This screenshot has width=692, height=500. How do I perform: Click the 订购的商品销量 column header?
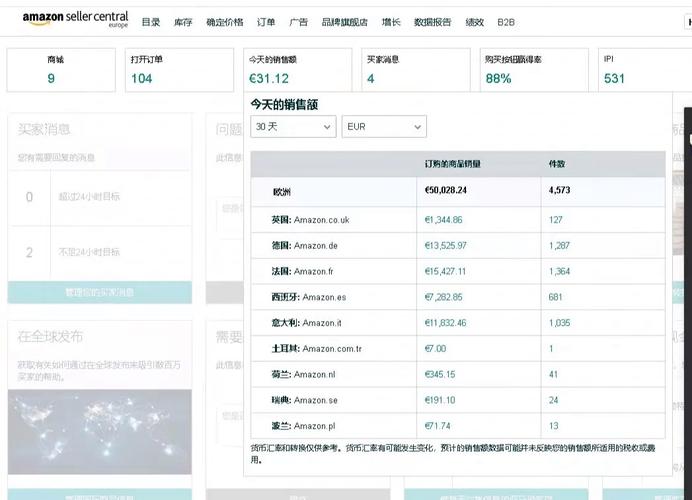coord(452,164)
